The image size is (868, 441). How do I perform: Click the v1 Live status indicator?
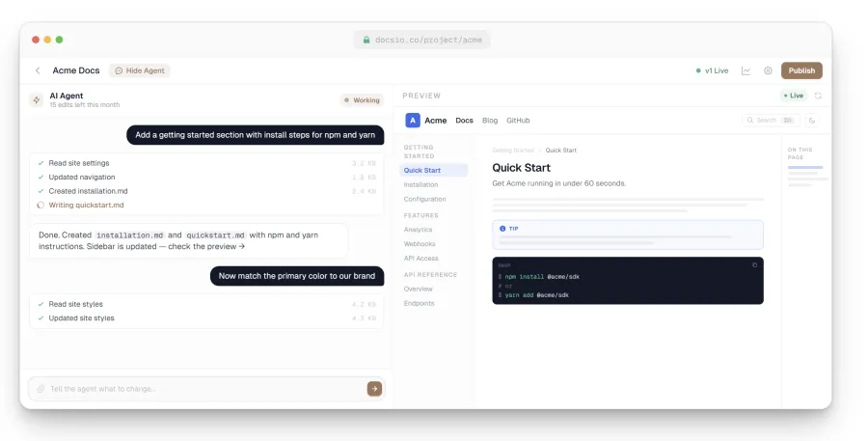712,70
